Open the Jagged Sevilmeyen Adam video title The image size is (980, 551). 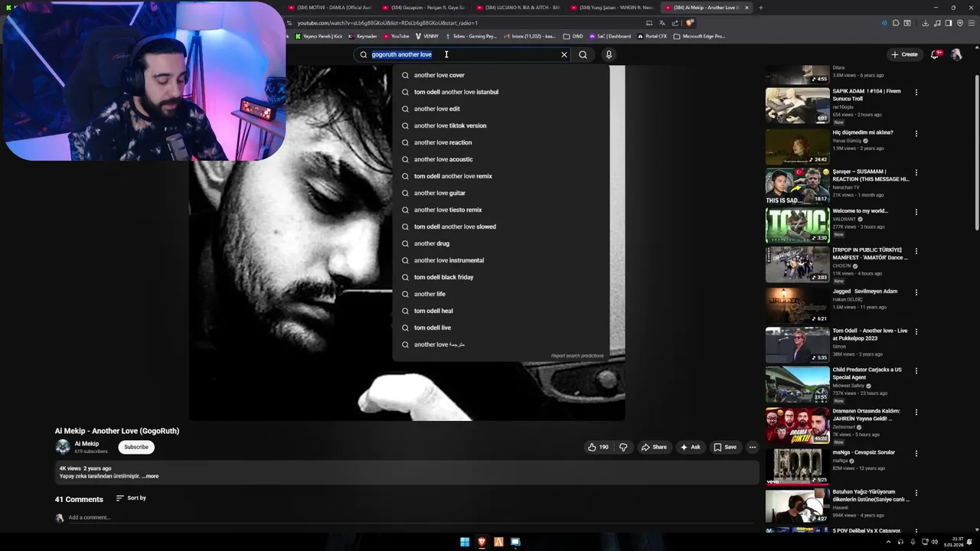tap(864, 292)
